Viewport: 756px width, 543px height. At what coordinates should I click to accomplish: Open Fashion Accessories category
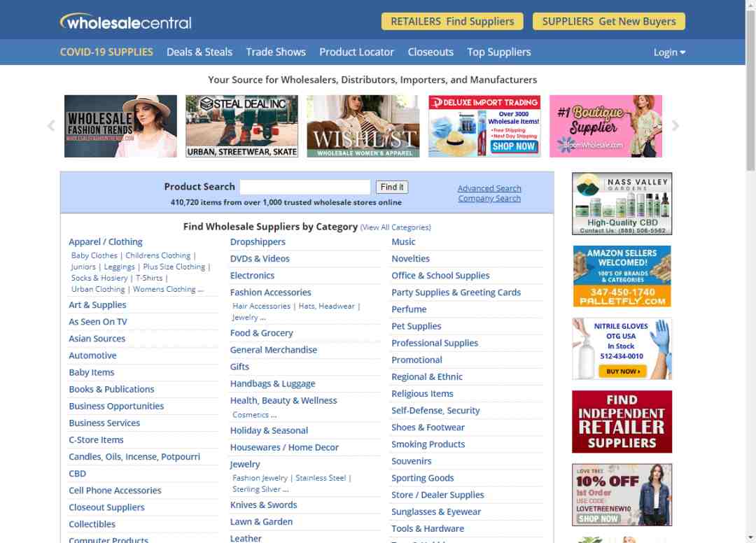click(x=270, y=292)
